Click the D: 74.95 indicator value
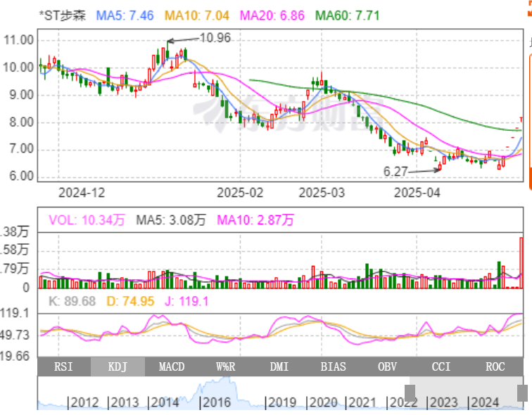The image size is (532, 415). coord(130,301)
